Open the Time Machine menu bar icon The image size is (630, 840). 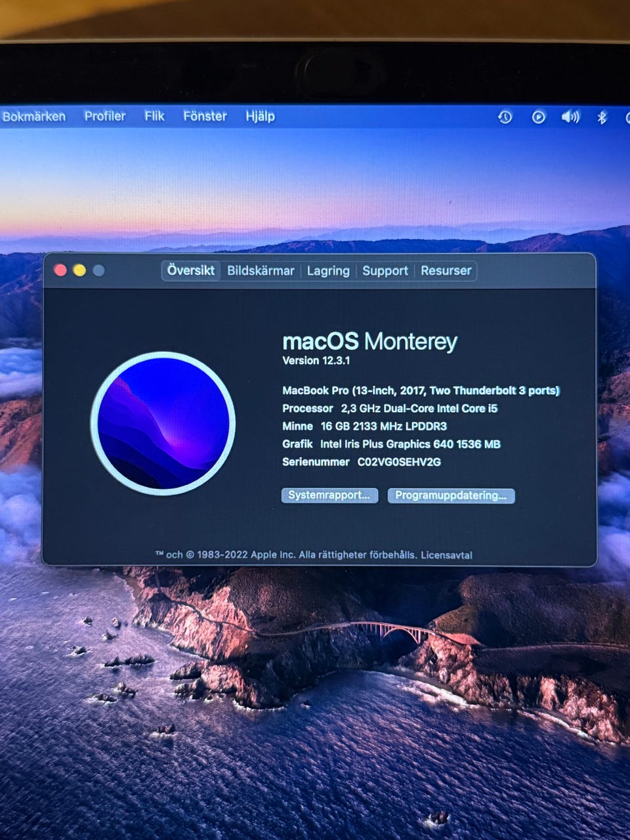505,117
